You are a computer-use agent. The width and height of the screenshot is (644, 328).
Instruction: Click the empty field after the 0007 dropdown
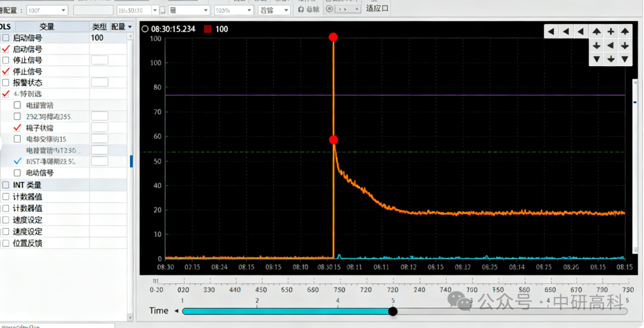pyautogui.click(x=93, y=10)
